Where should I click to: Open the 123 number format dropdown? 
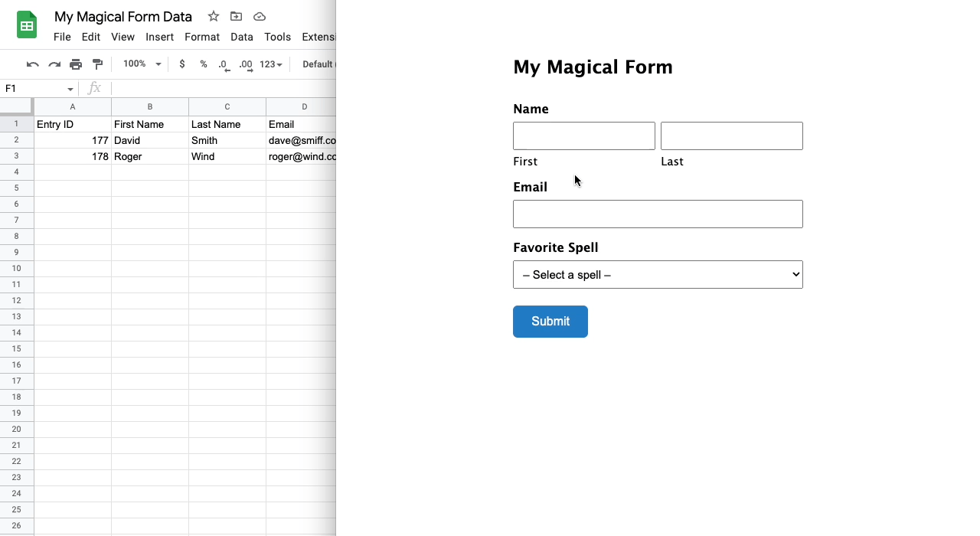[271, 64]
